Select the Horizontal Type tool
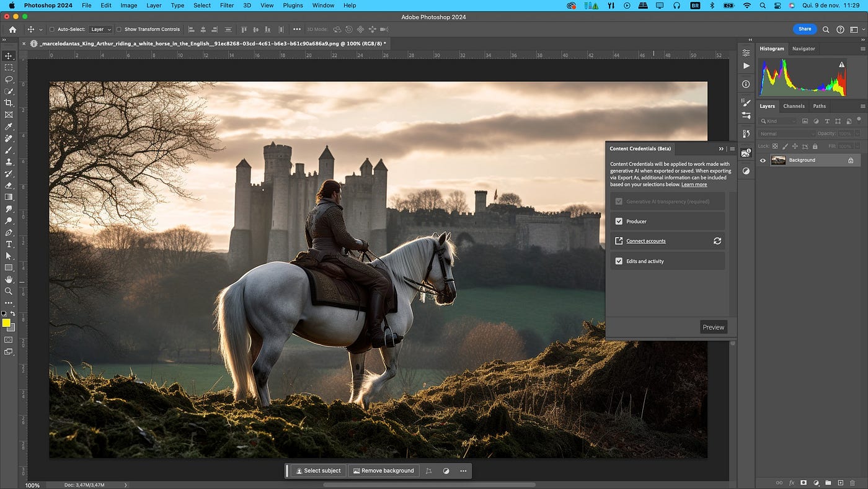868x489 pixels. pyautogui.click(x=9, y=244)
